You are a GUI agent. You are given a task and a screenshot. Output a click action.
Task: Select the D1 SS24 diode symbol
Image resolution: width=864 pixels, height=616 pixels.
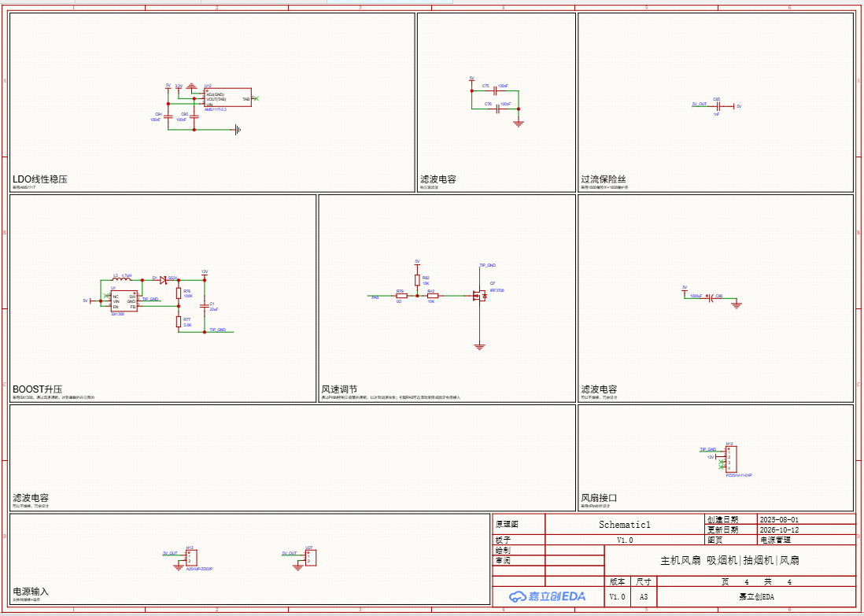click(163, 280)
